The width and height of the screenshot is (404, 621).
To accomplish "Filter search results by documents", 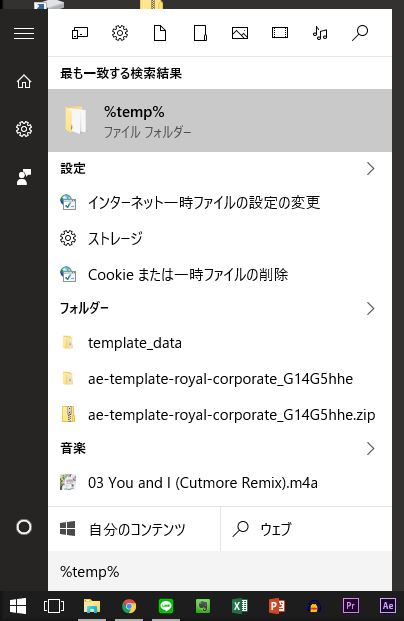I will 160,33.
